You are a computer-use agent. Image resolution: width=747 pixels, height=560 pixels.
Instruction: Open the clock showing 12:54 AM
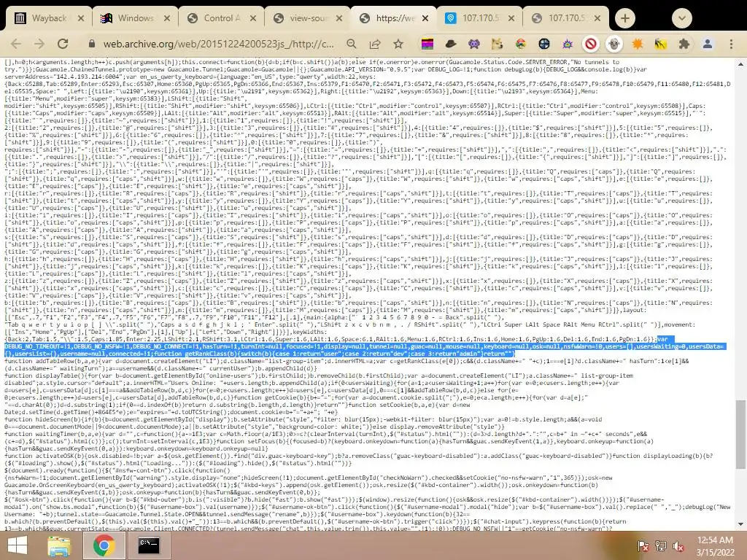(715, 545)
